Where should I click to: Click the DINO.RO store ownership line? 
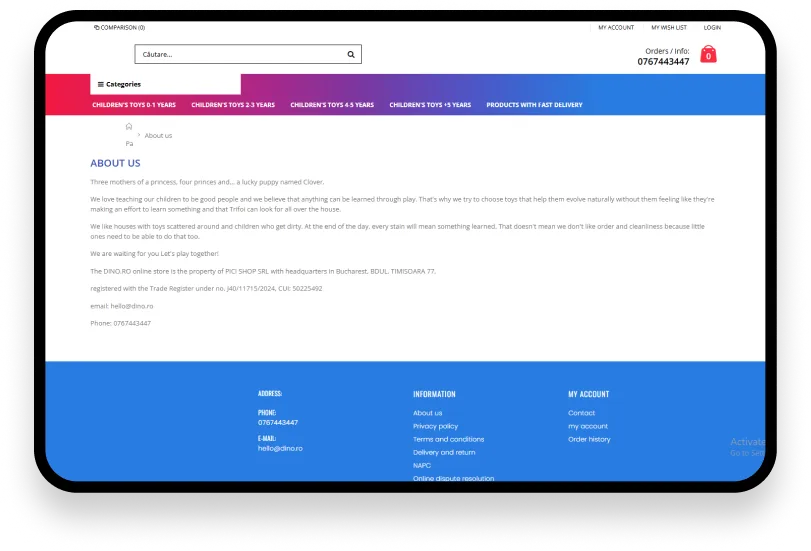coord(263,271)
